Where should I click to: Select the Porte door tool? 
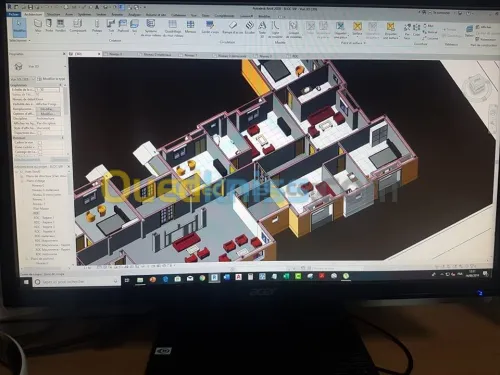point(49,26)
